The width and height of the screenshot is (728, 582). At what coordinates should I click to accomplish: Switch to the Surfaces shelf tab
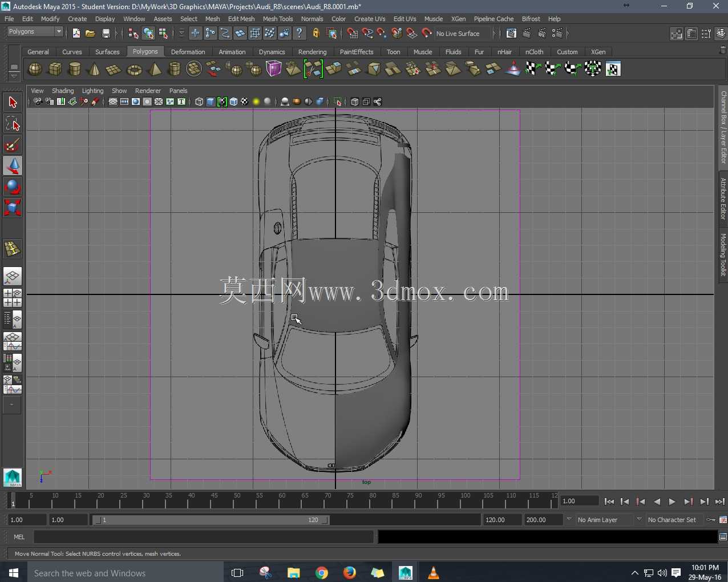[x=107, y=52]
